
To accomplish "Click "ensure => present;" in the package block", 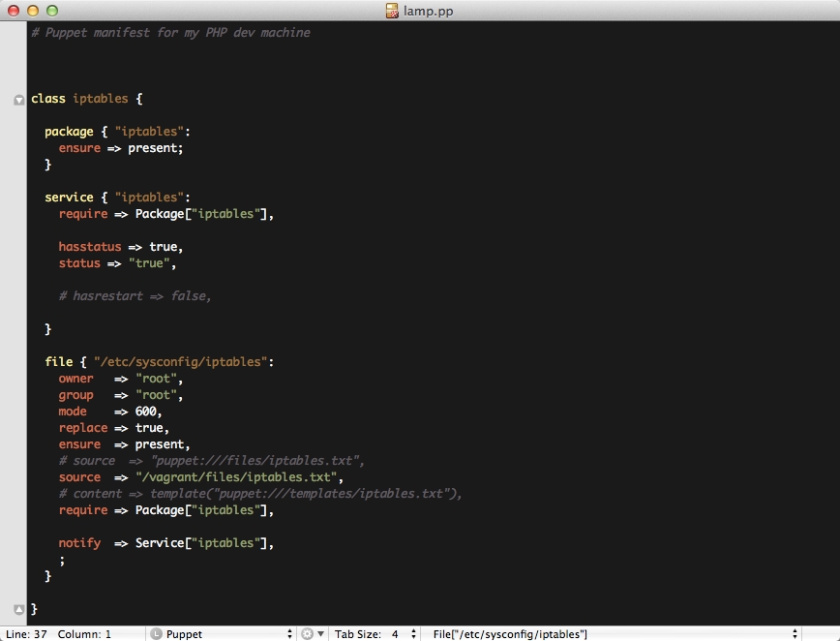I will pos(121,148).
